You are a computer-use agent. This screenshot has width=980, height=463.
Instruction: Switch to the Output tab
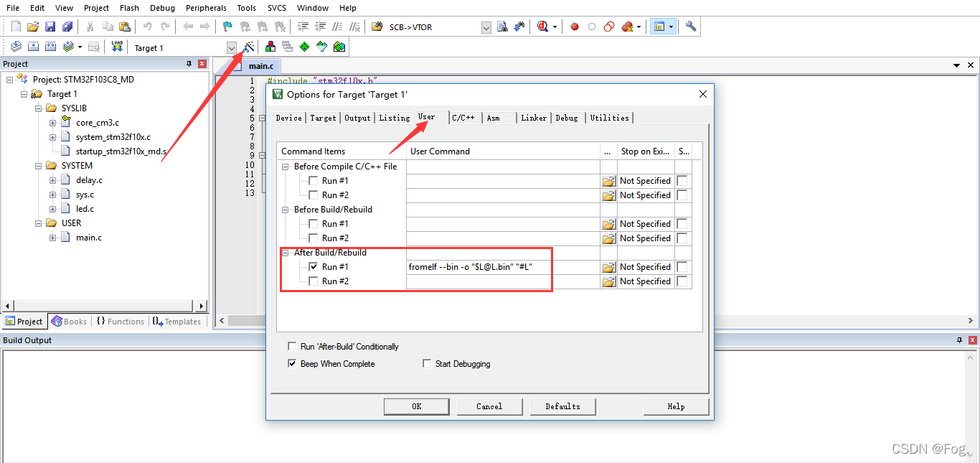357,118
